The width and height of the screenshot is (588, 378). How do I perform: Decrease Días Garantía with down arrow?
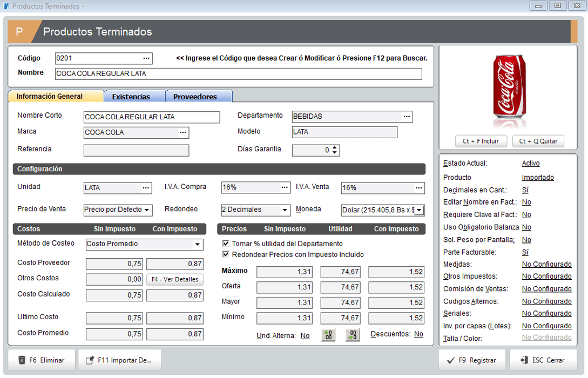[335, 153]
